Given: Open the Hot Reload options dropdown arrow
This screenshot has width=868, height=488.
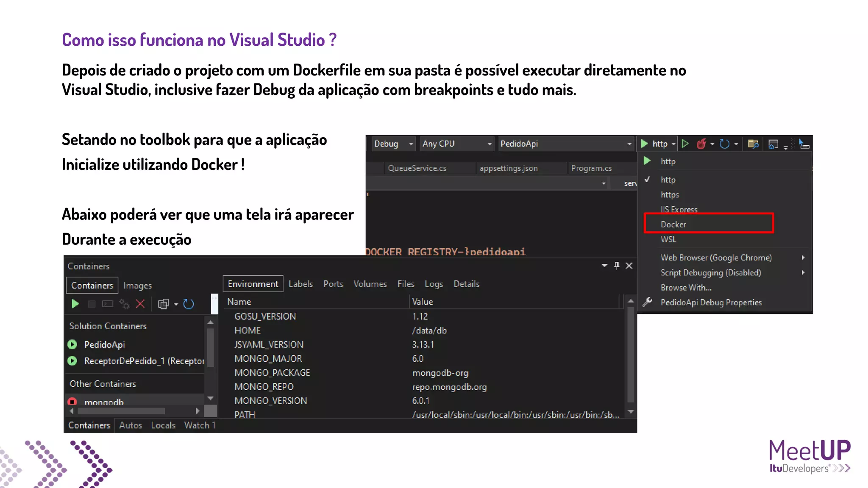Looking at the screenshot, I should click(712, 144).
